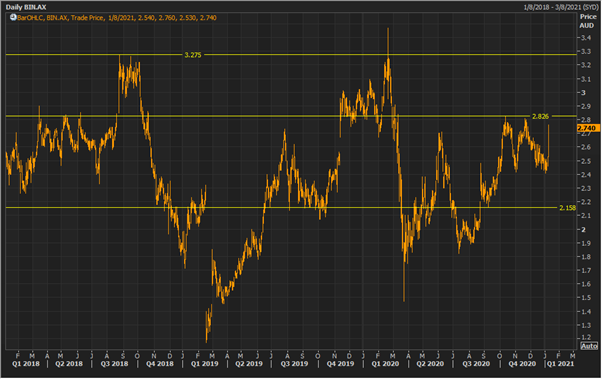This screenshot has width=602, height=379.
Task: Click the 1.4 price axis value
Action: pos(585,312)
